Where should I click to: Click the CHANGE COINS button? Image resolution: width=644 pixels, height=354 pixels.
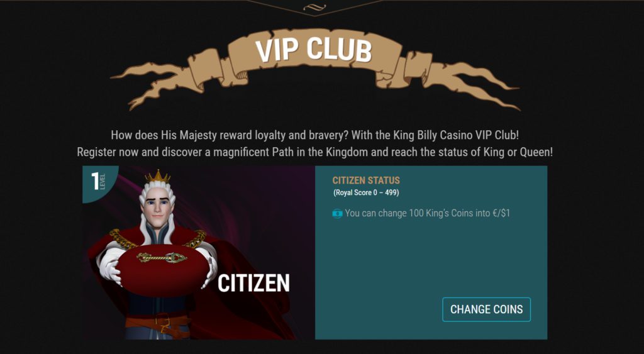point(486,309)
